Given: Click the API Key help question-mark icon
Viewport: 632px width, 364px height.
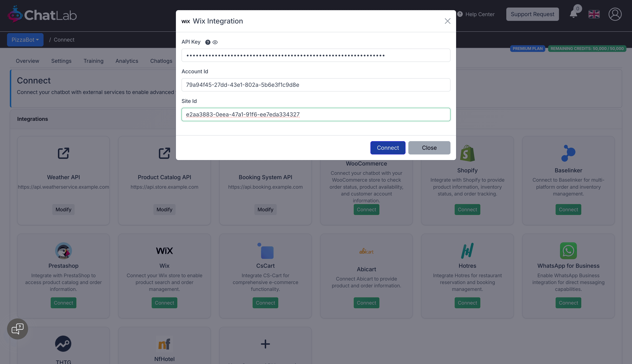Looking at the screenshot, I should point(208,42).
